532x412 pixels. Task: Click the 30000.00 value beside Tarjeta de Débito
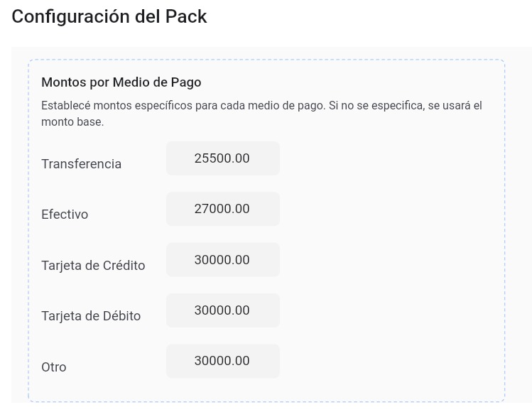pyautogui.click(x=222, y=310)
